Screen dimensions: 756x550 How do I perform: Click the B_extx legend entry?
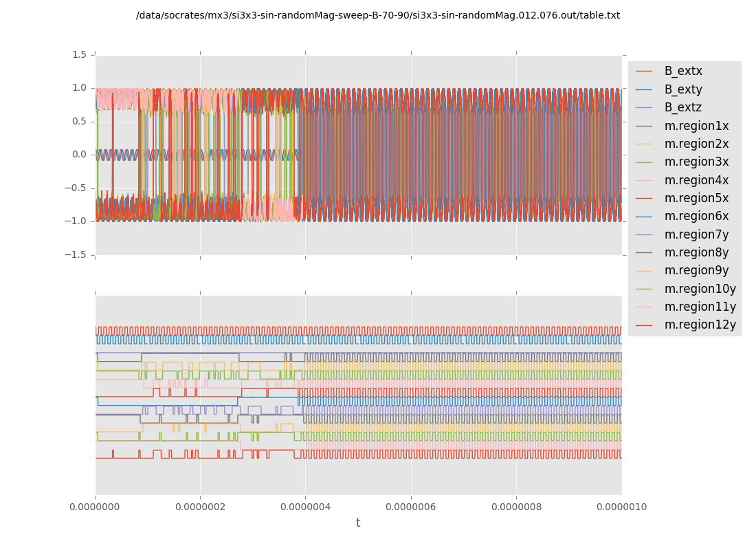[x=683, y=71]
